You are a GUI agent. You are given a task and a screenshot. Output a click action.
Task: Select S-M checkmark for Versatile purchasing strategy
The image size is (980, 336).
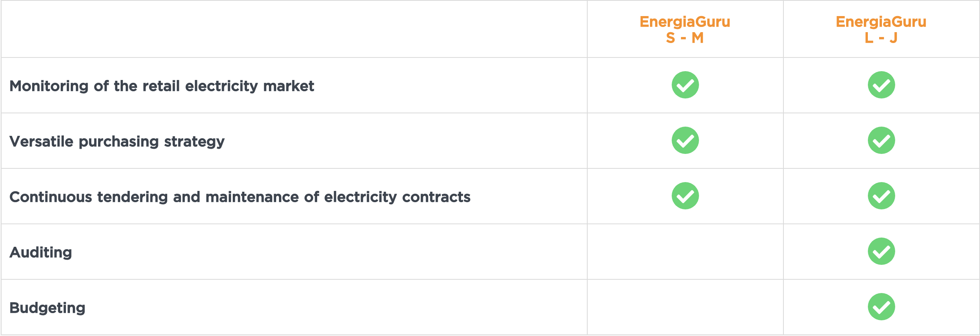pyautogui.click(x=685, y=140)
